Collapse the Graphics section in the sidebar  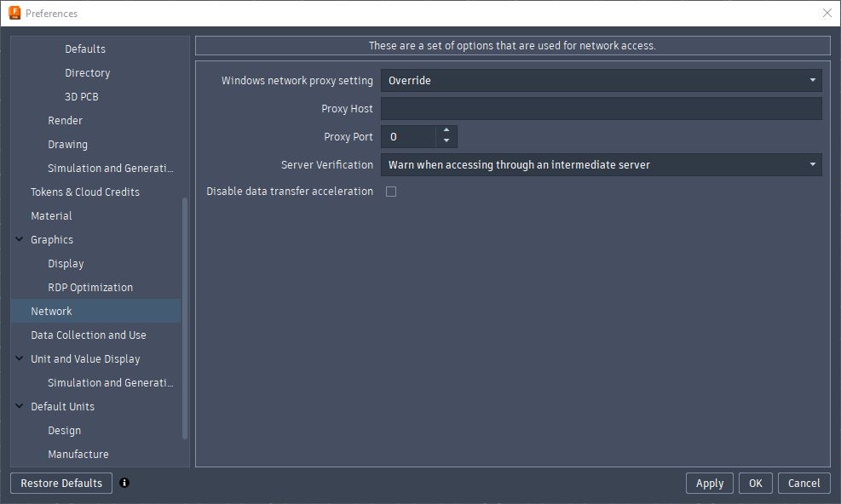point(19,239)
